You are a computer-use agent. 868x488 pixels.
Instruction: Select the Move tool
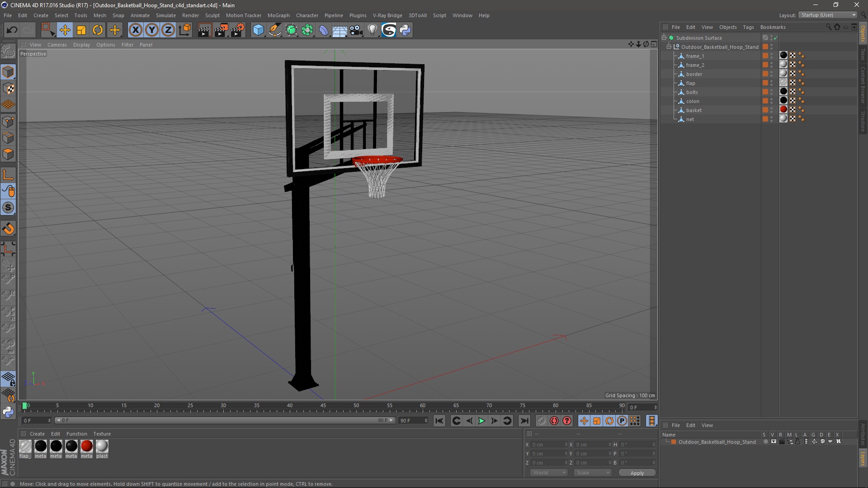click(65, 30)
